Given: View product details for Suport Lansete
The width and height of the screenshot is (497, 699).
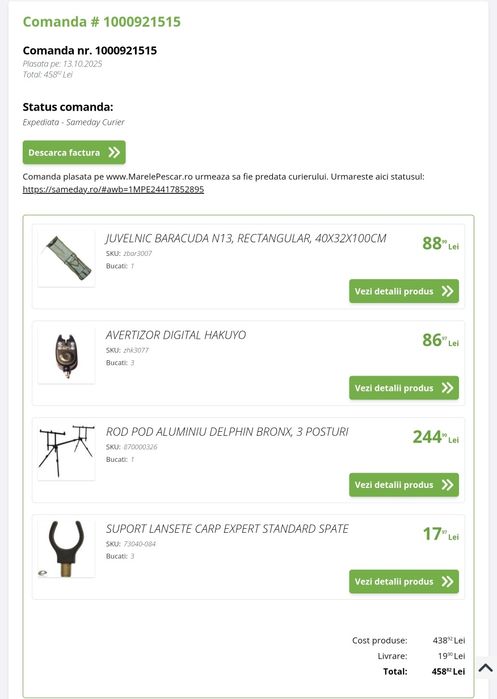Looking at the screenshot, I should pos(404,581).
